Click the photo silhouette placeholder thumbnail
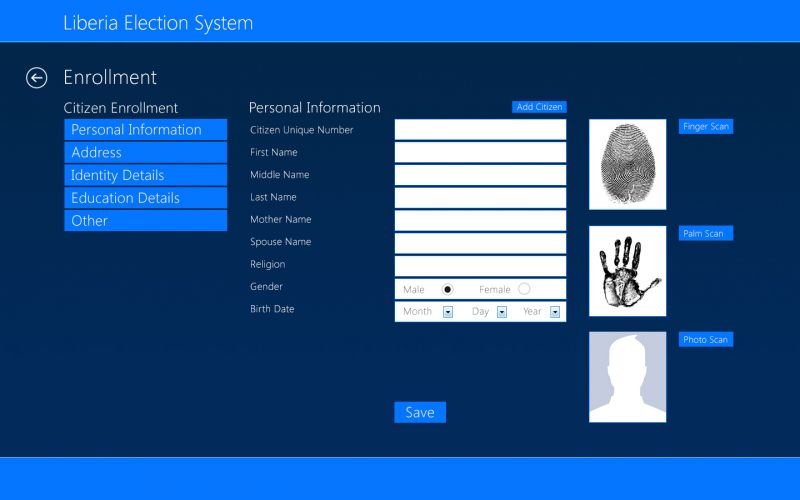Viewport: 800px width, 500px height. tap(628, 377)
